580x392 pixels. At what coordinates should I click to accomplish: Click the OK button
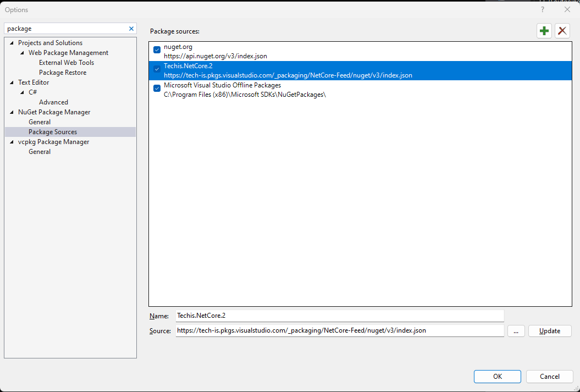pyautogui.click(x=497, y=377)
